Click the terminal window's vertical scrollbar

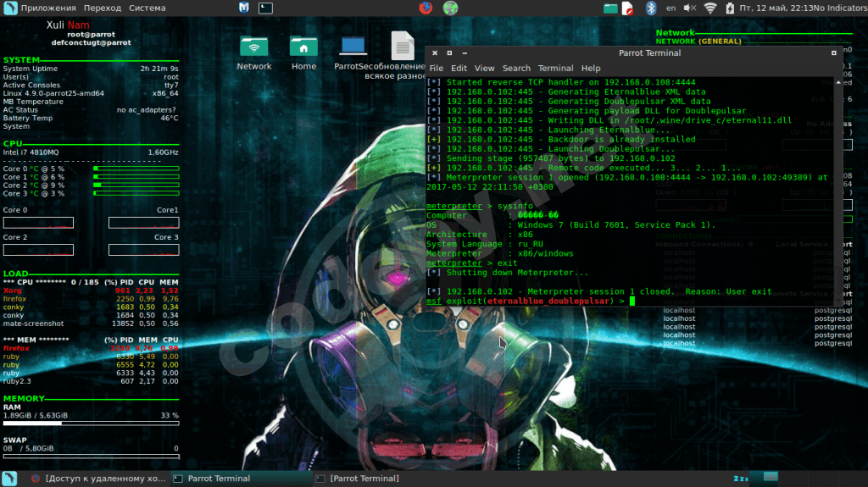pos(838,191)
